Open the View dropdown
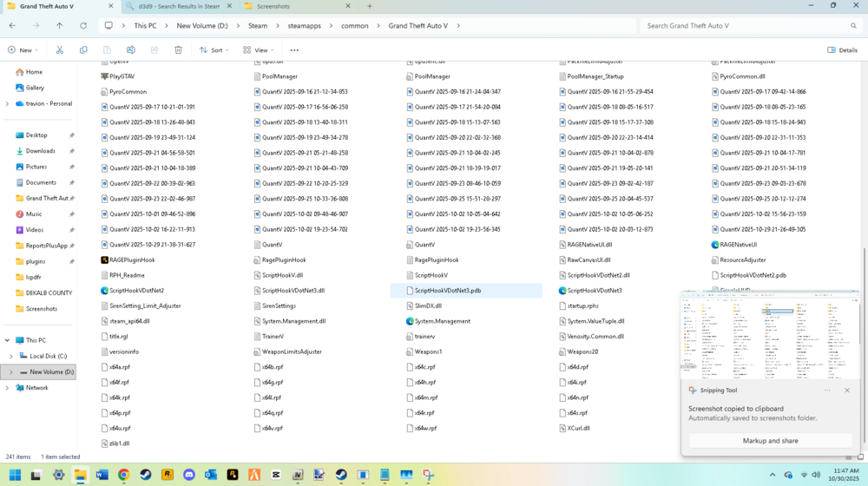 click(x=259, y=49)
